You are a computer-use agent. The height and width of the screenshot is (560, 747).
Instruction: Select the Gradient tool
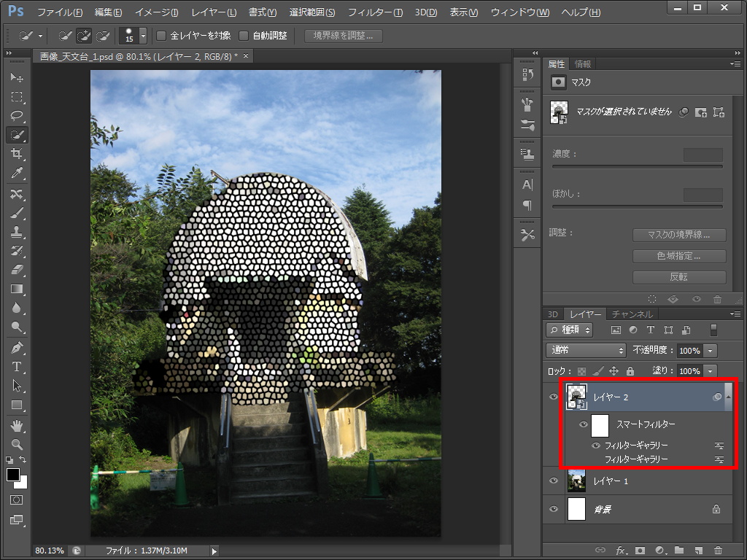tap(17, 289)
